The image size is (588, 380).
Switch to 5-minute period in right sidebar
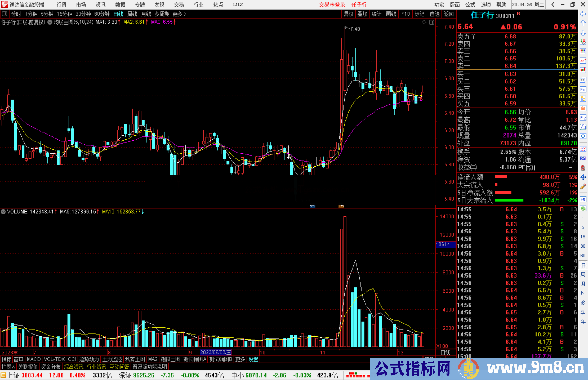[x=583, y=227]
